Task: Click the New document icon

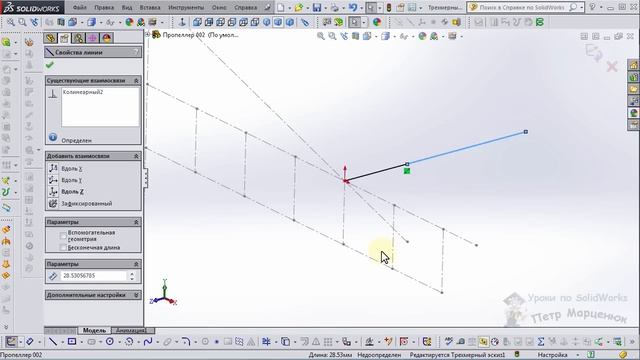Action: point(281,7)
